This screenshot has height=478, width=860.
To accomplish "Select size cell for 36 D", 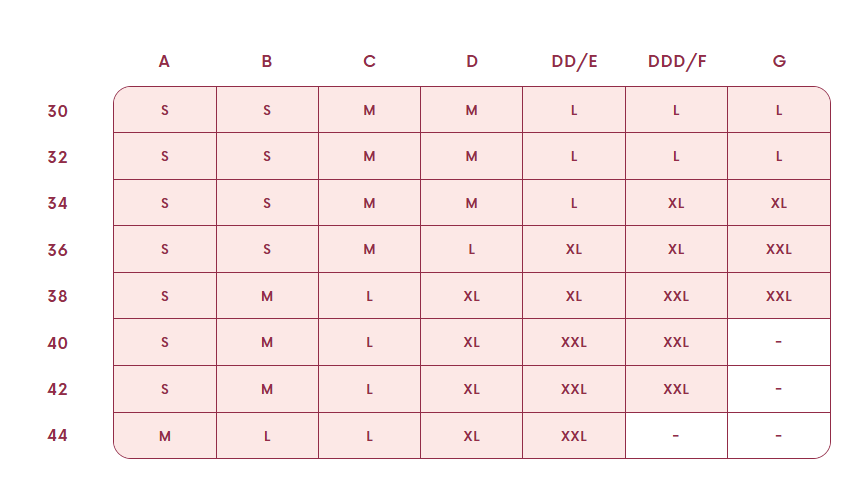I will (x=472, y=249).
